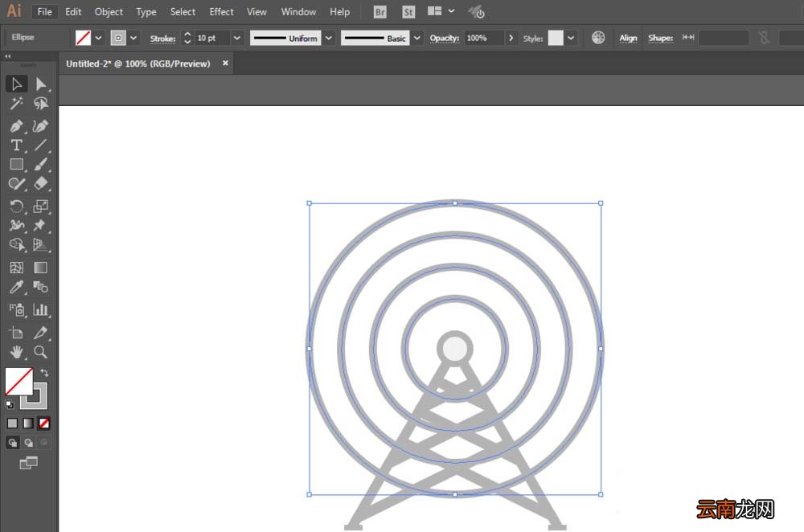Image resolution: width=804 pixels, height=532 pixels.
Task: Reset default fill and stroke
Action: [x=10, y=404]
